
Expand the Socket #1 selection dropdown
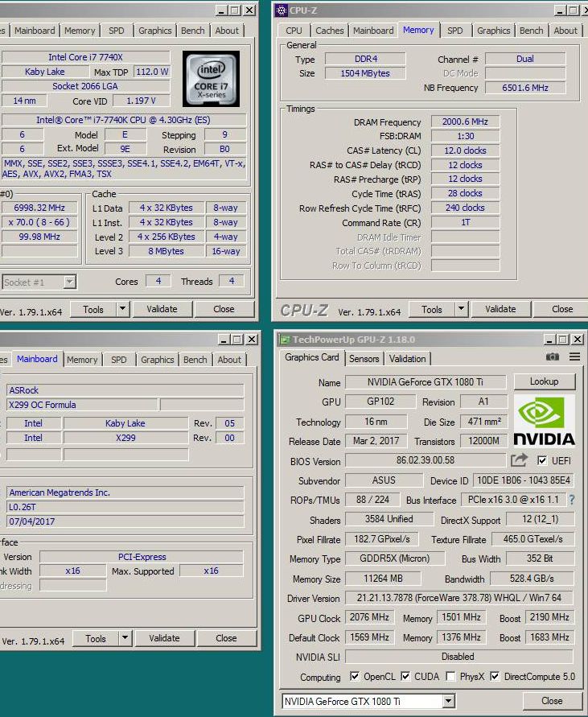click(x=69, y=282)
